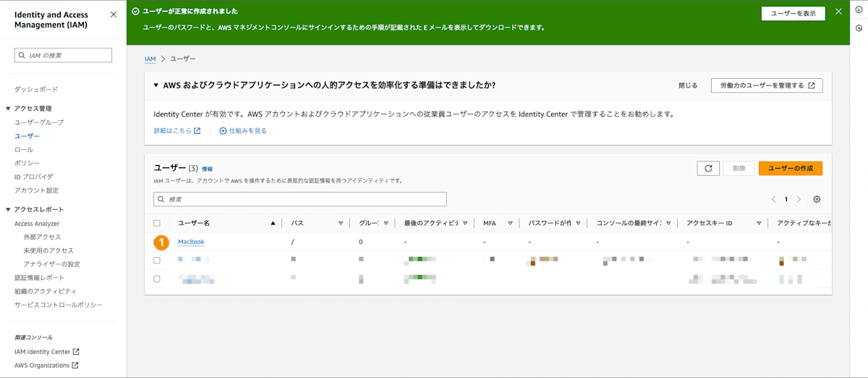
Task: Click the ユーザー breadcrumb text
Action: 183,59
